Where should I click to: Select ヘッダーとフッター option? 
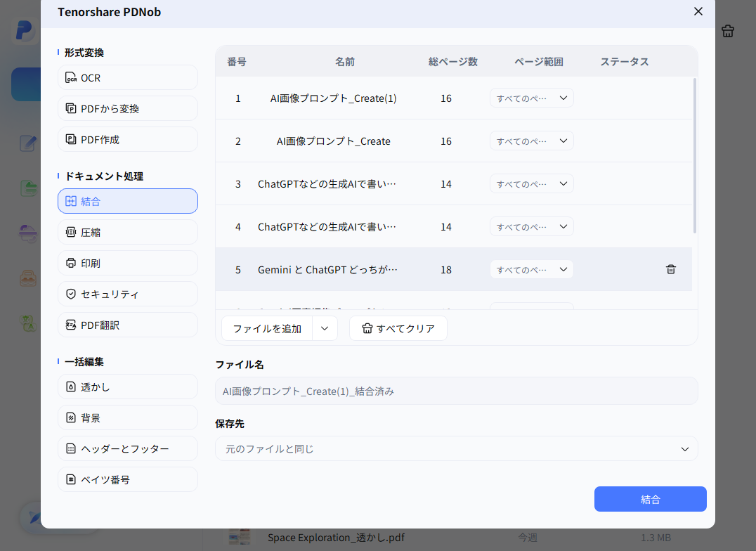(x=128, y=448)
